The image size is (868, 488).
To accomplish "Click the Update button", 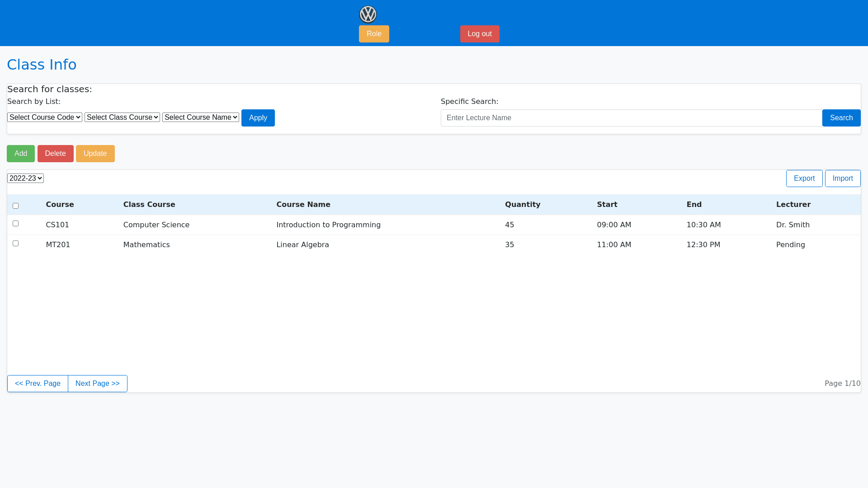I will [x=95, y=153].
